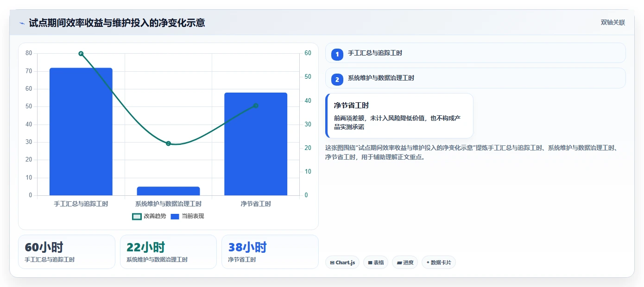
Task: Click the lightning icon beside the title
Action: click(22, 23)
